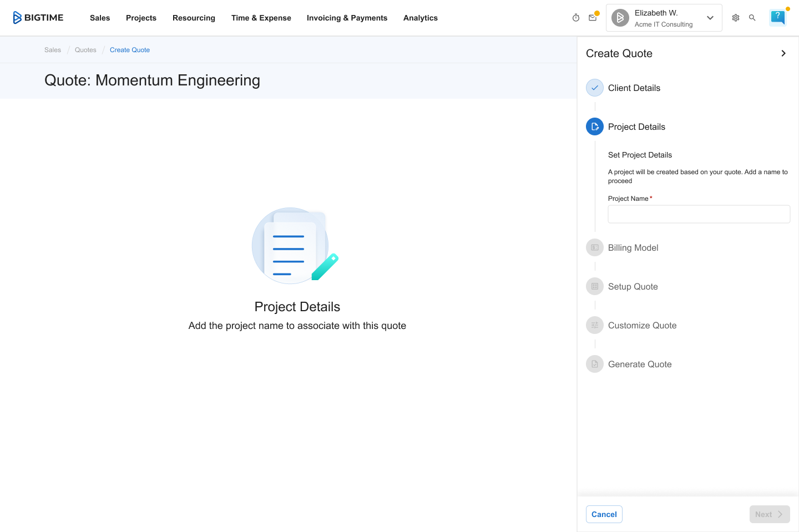Click the search magnifier icon
This screenshot has height=532, width=799.
[x=752, y=18]
